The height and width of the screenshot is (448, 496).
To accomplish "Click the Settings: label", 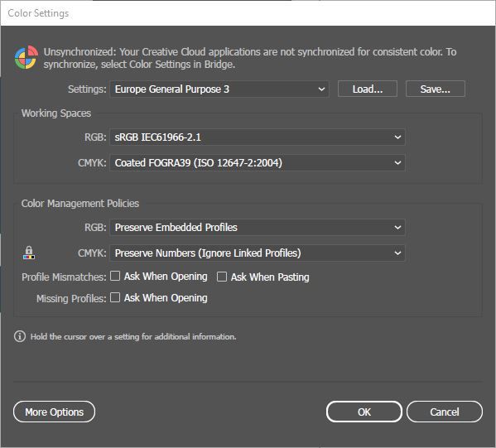I will coord(87,89).
